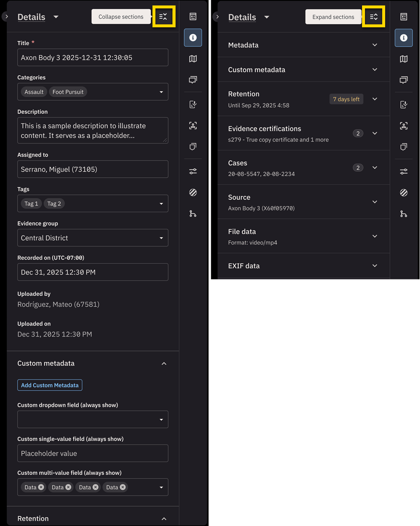Open the Custom dropdown field (always show)
420x526 pixels.
92,419
